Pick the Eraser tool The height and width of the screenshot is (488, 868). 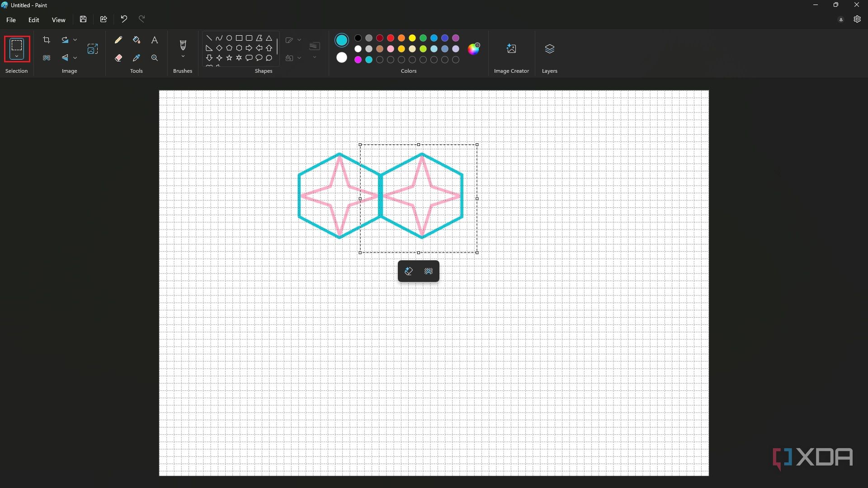click(118, 58)
